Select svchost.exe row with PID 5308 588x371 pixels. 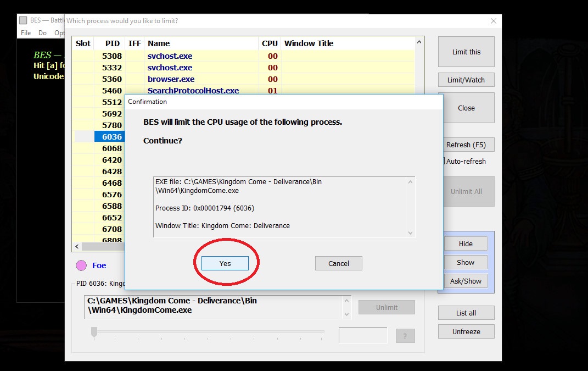[243, 56]
